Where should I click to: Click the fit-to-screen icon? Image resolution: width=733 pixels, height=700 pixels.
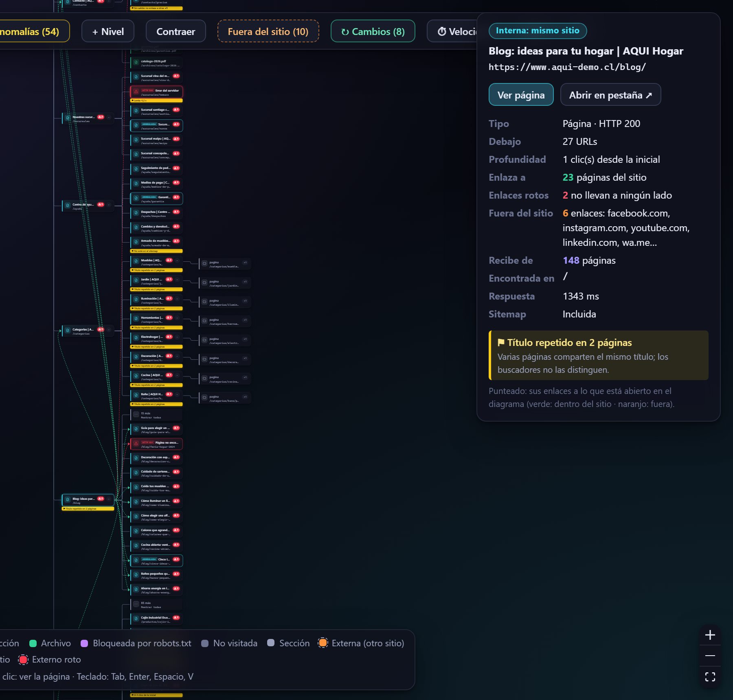[x=710, y=677]
